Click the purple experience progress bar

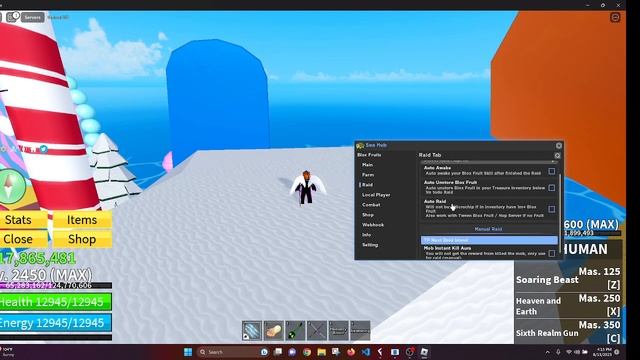[56, 286]
